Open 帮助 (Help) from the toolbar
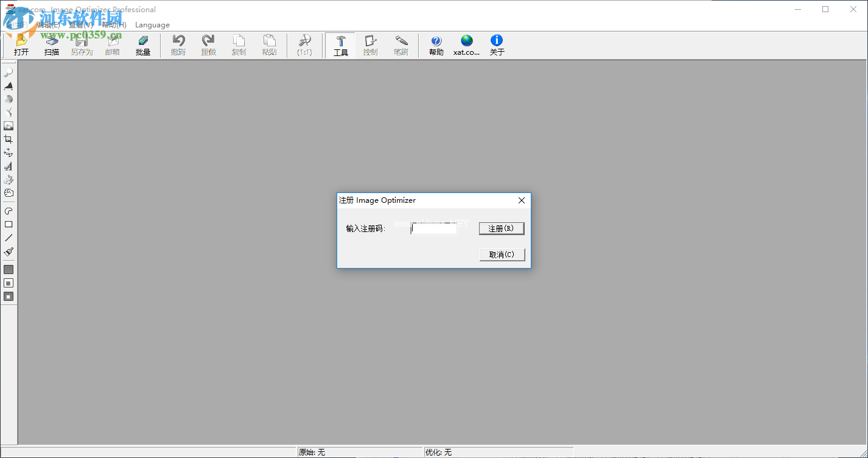868x458 pixels. click(436, 45)
